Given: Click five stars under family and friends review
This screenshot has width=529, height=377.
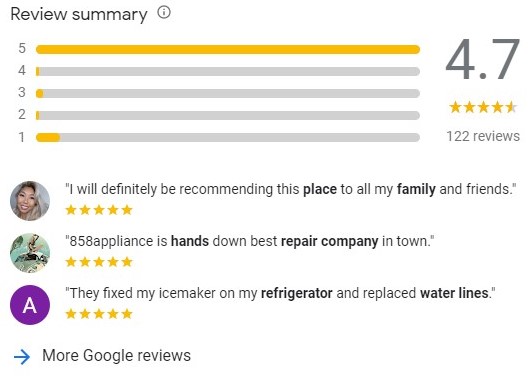Looking at the screenshot, I should tap(99, 210).
